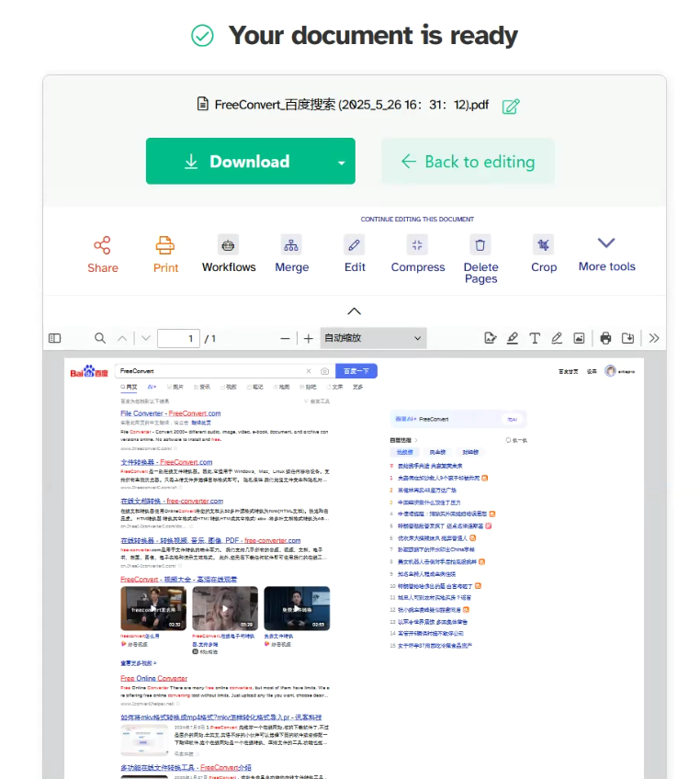Collapse the tools panel with up chevron
700x779 pixels.
355,311
